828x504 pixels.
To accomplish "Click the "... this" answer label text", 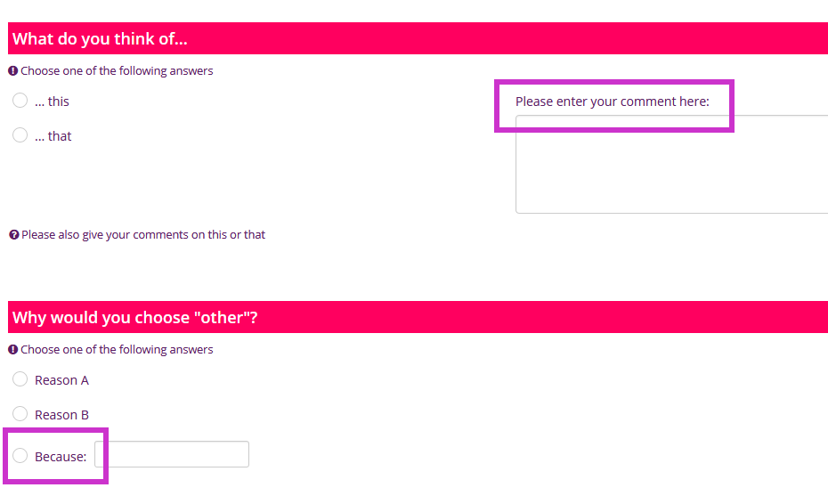I will pyautogui.click(x=52, y=102).
